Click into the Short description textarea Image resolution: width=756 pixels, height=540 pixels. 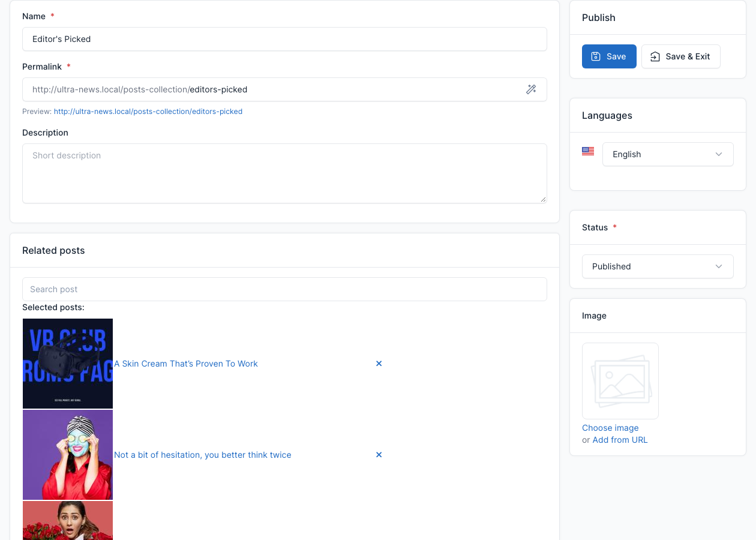pos(284,173)
